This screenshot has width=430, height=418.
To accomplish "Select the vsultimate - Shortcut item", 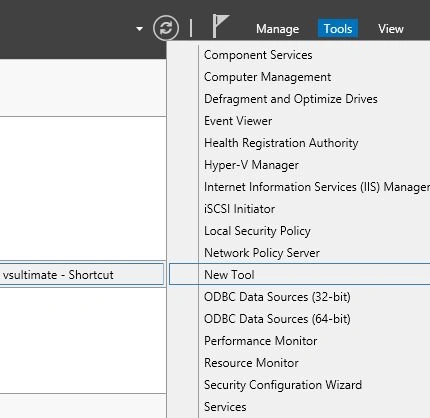I will [82, 274].
